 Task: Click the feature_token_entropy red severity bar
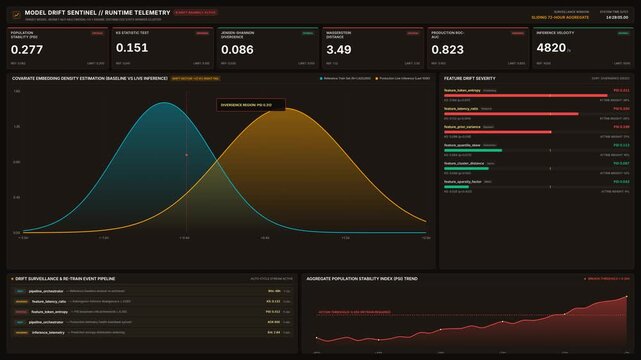[526, 96]
